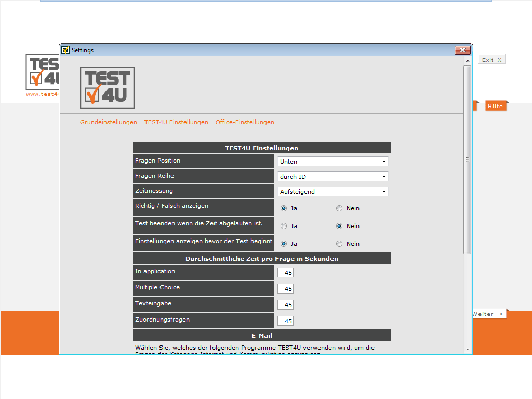This screenshot has height=399, width=532.
Task: Click the 'Texteingabe' label
Action: pyautogui.click(x=153, y=303)
